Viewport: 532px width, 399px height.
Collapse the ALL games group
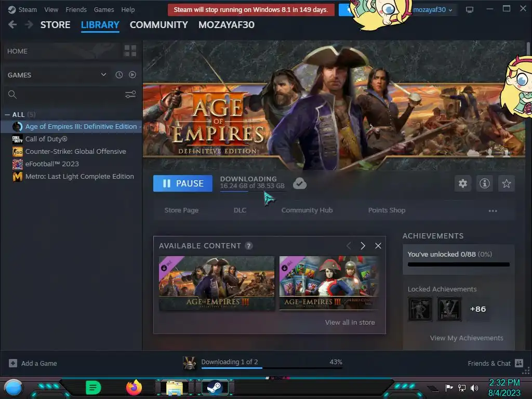pyautogui.click(x=7, y=115)
